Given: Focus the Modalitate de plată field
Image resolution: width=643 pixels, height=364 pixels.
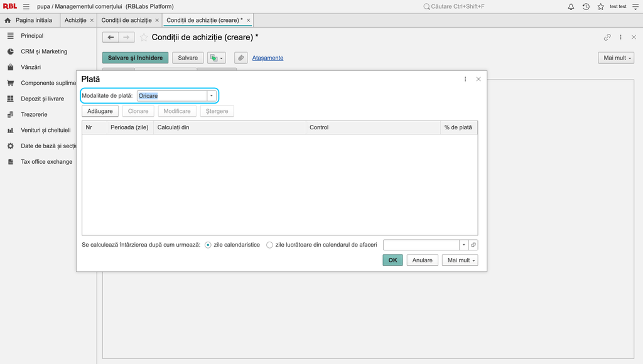Looking at the screenshot, I should (172, 96).
